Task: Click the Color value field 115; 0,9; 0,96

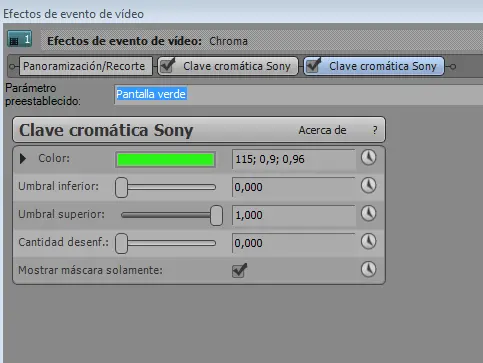Action: 294,159
